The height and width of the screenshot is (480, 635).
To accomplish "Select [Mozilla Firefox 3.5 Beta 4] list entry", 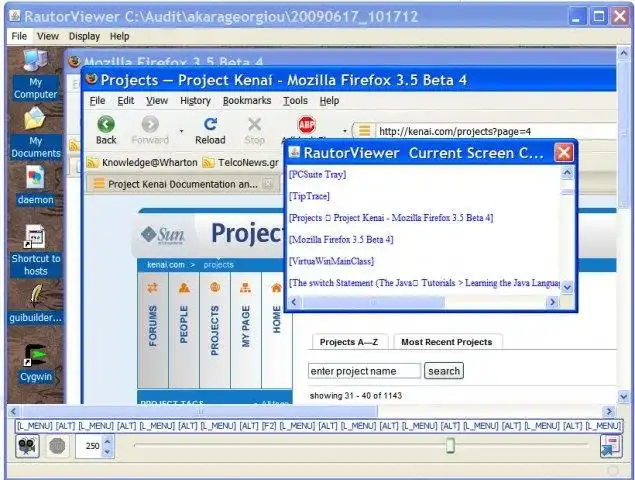I will point(341,239).
